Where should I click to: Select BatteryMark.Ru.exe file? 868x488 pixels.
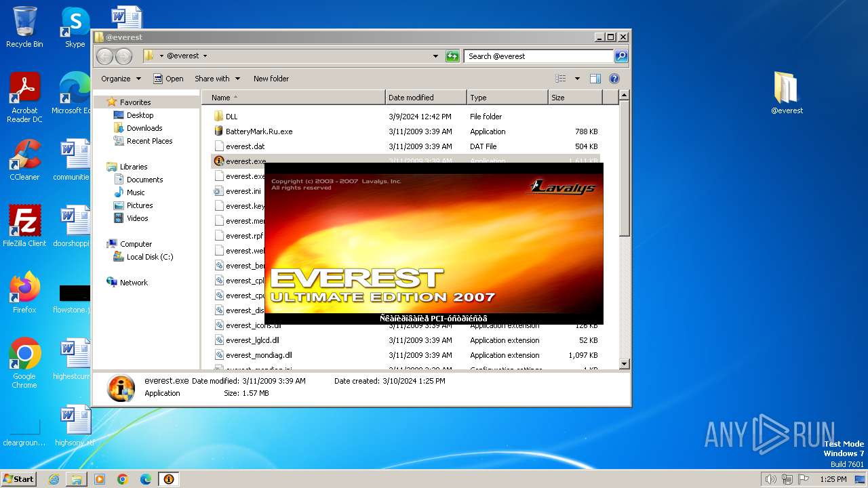tap(406, 131)
